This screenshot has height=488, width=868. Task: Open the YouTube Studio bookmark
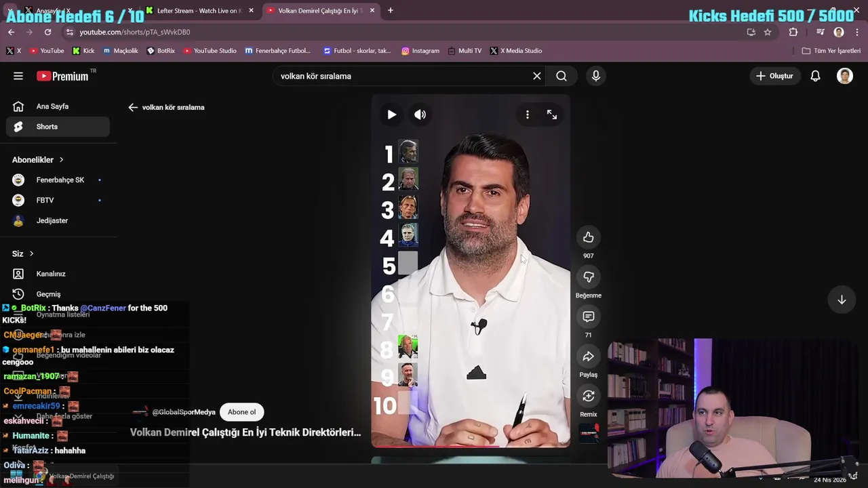210,51
